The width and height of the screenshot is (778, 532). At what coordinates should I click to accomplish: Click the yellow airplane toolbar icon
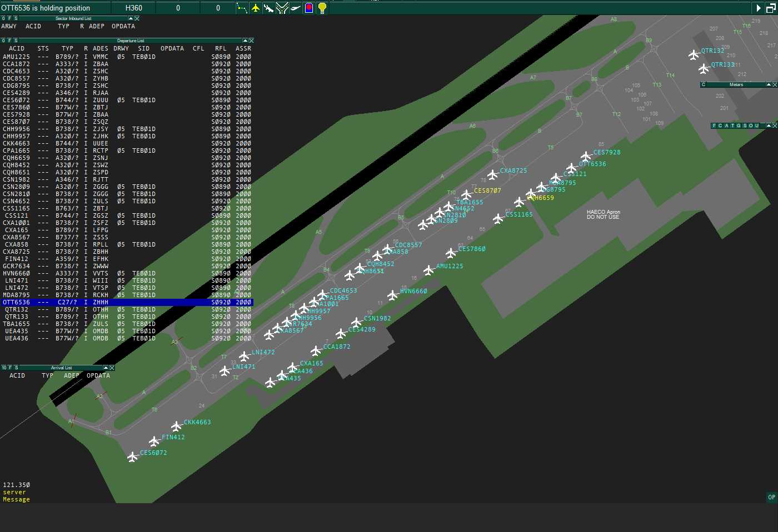[256, 8]
